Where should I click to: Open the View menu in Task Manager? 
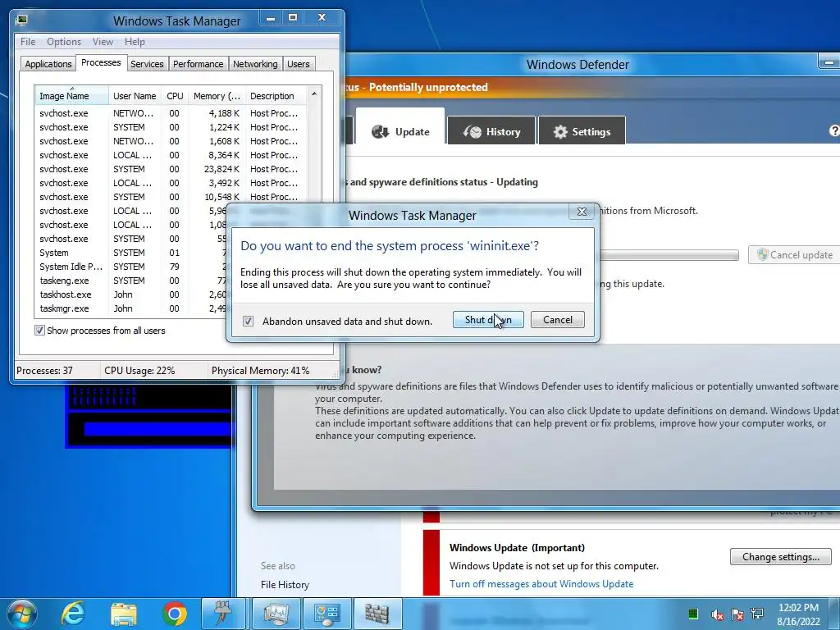(x=103, y=42)
